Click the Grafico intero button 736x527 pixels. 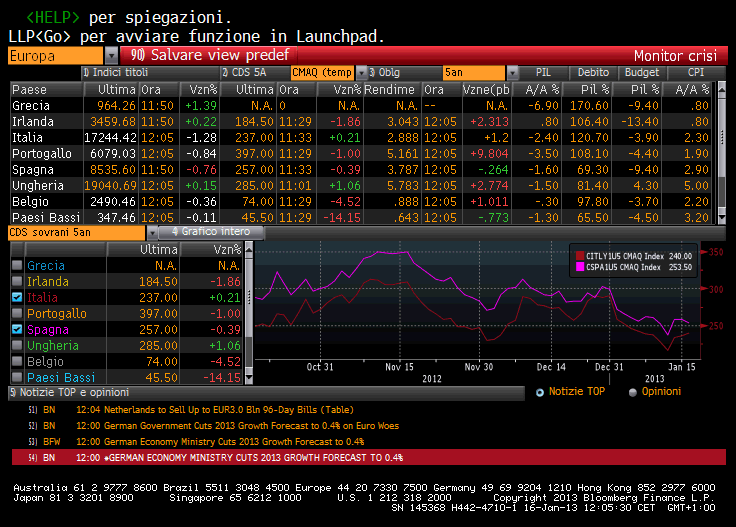point(214,232)
